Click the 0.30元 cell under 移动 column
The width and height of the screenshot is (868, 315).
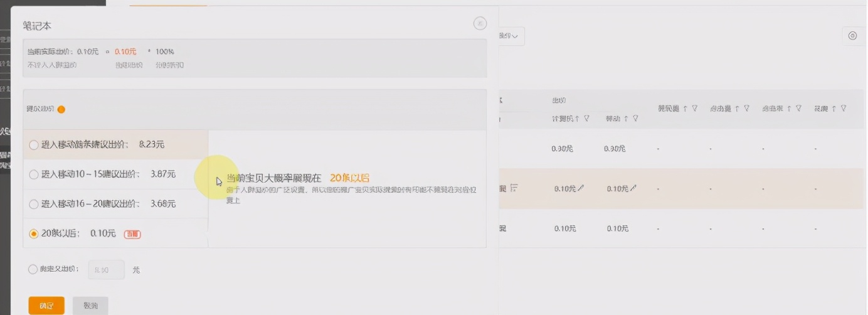[615, 149]
